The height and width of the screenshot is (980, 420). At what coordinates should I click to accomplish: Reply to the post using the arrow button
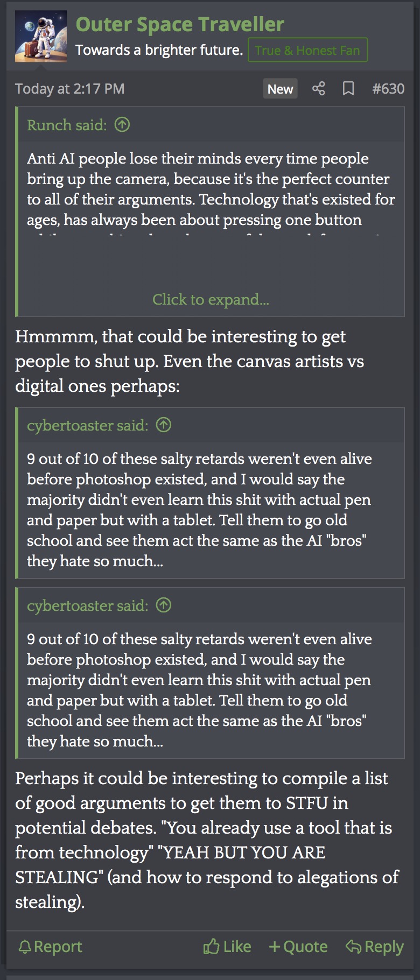(374, 947)
